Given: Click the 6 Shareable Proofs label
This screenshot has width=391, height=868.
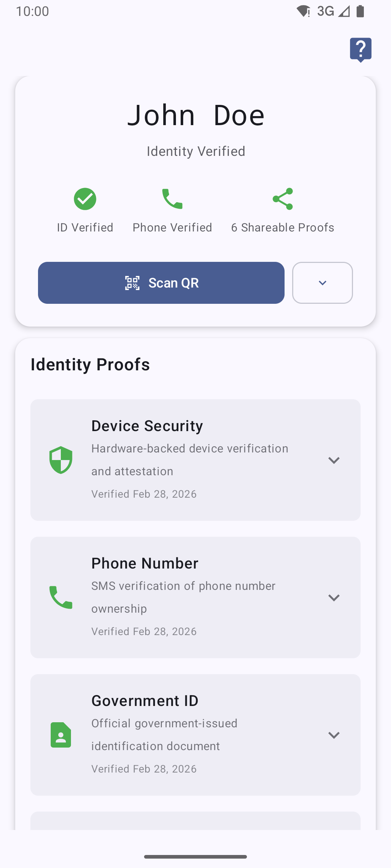Looking at the screenshot, I should tap(282, 227).
